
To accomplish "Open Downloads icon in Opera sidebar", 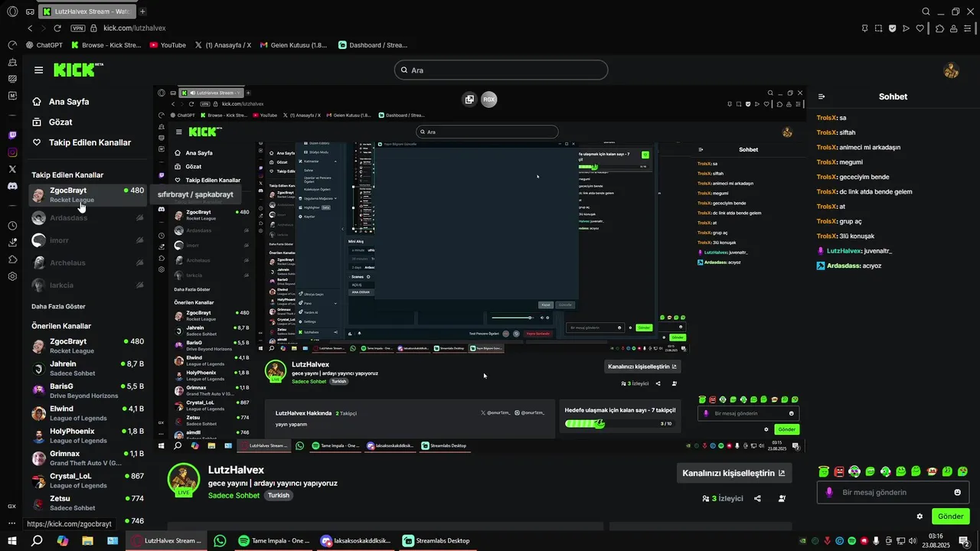I will click(x=12, y=243).
